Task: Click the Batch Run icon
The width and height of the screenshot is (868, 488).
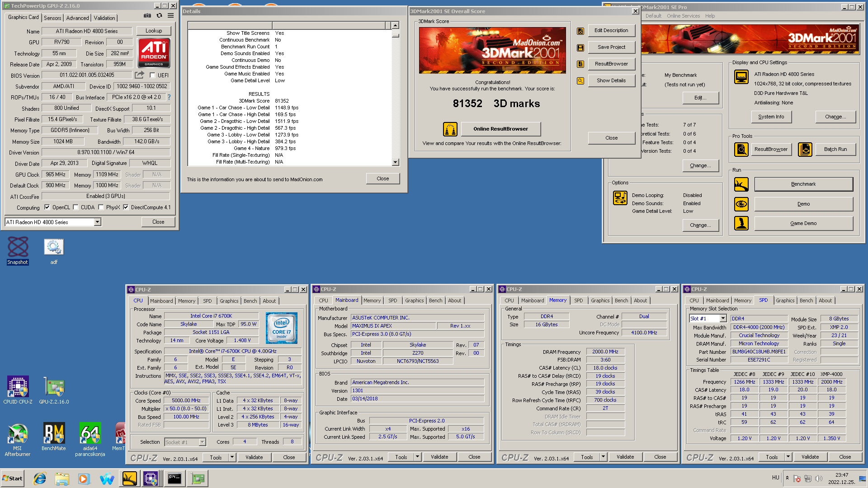Action: (x=805, y=149)
